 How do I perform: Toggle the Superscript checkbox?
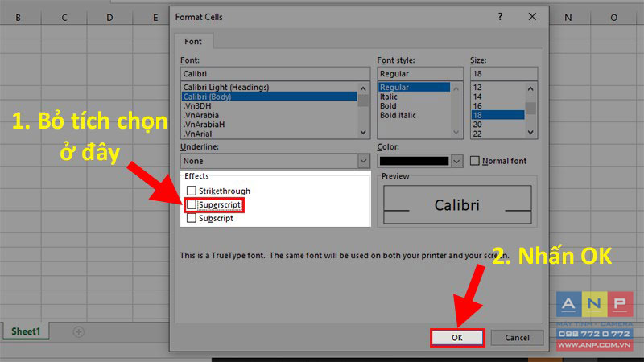192,204
